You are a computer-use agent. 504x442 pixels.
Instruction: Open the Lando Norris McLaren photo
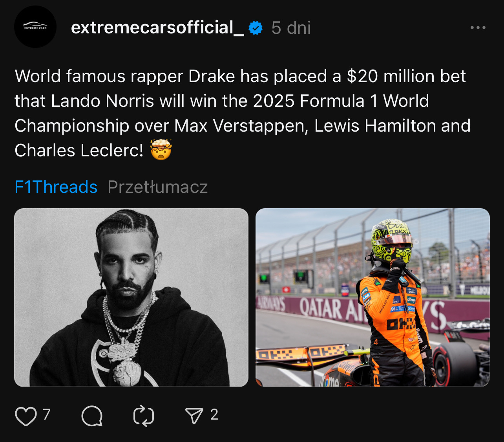(x=373, y=297)
